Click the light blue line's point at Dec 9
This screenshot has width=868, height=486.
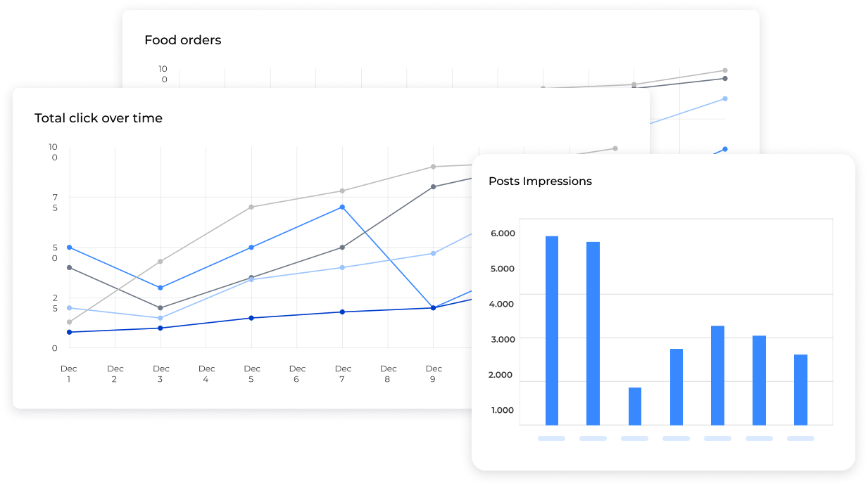[433, 253]
